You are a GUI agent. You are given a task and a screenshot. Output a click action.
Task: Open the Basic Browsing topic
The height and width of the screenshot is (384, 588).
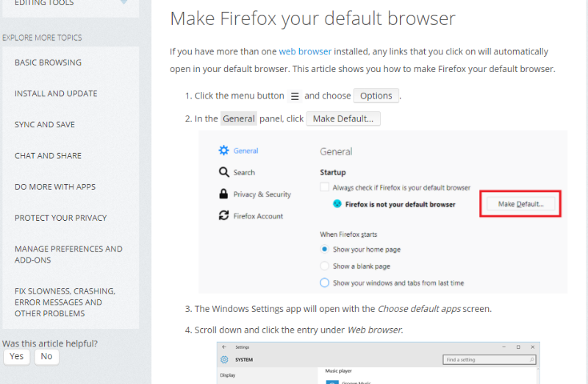pos(48,63)
